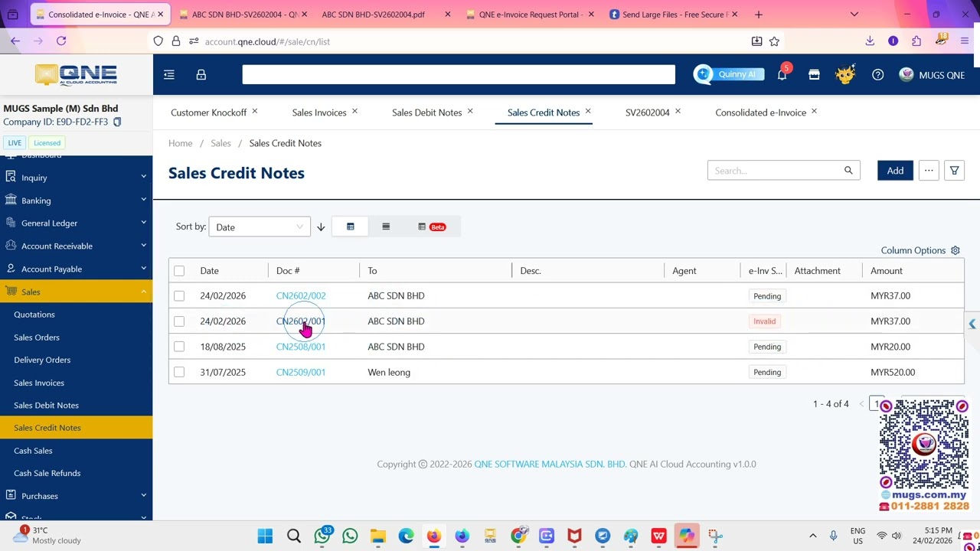Expand the Inquiry sidebar menu

[x=77, y=178]
